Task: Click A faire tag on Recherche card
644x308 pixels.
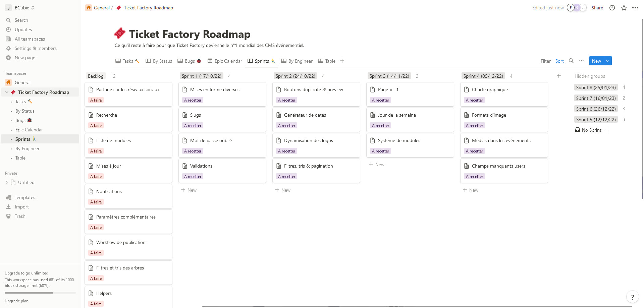Action: [x=96, y=126]
